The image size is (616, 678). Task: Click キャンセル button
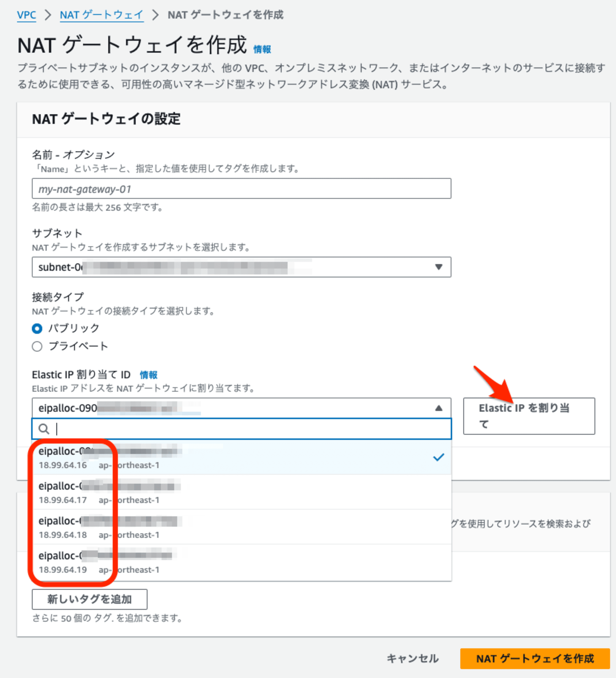pos(413,659)
